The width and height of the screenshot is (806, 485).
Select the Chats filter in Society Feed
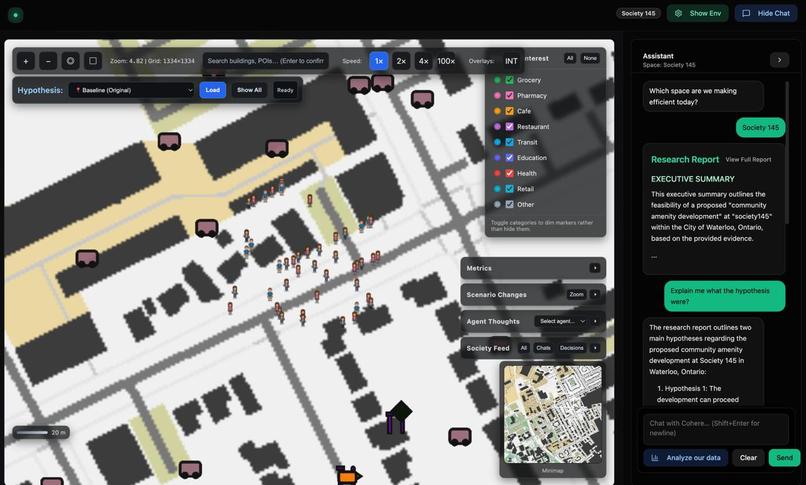pos(543,348)
